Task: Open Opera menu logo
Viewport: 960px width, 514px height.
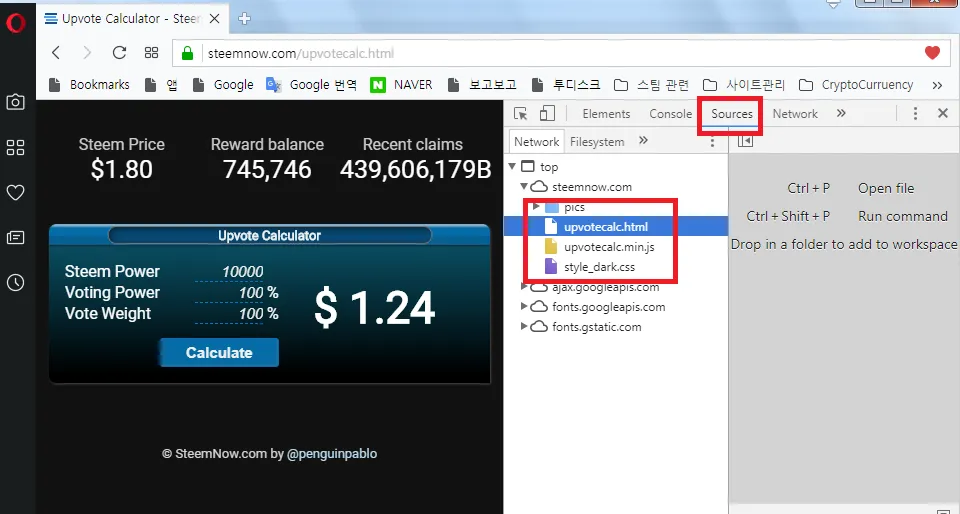Action: 15,23
